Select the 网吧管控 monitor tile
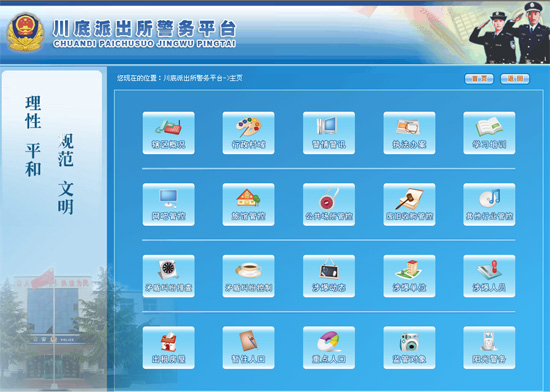This screenshot has width=550, height=392. [x=169, y=204]
